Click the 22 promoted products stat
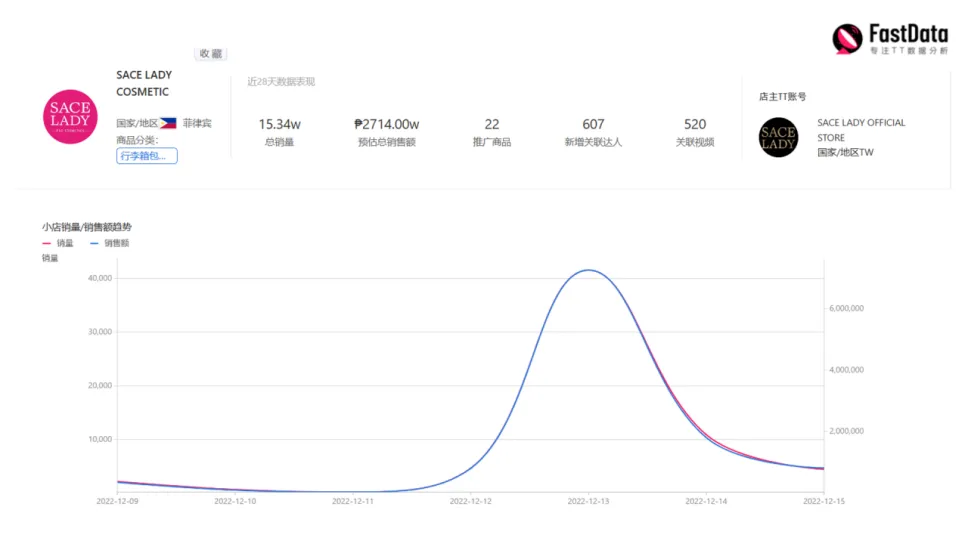Screen dimensions: 968x545 [492, 132]
